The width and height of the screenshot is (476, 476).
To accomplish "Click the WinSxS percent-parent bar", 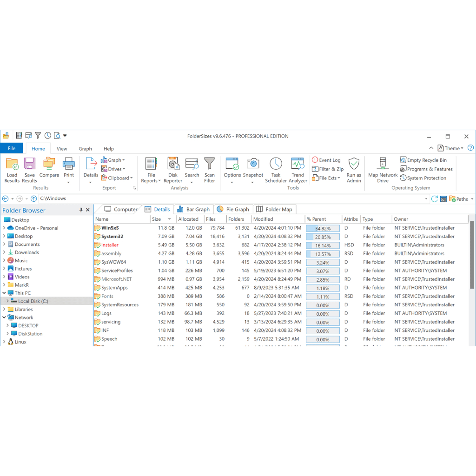I will [x=322, y=228].
